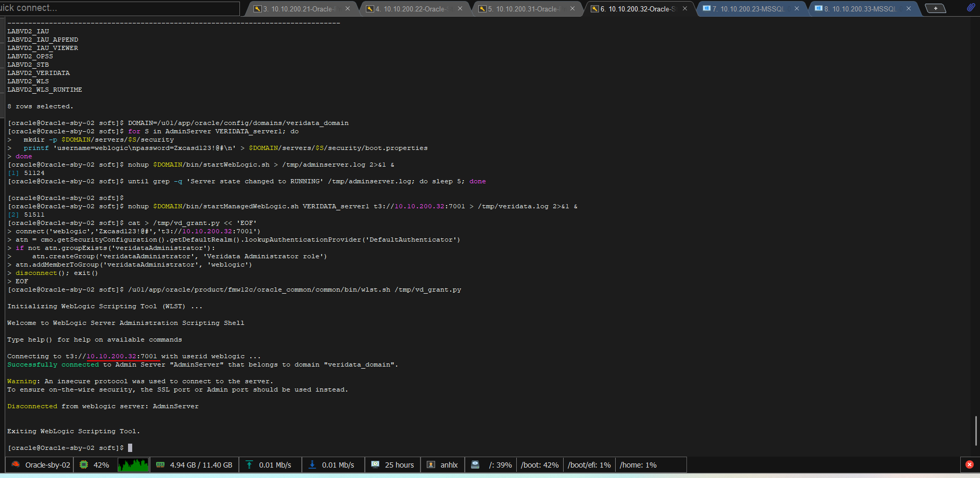
Task: Click the red hat OS icon in status bar
Action: tap(16, 464)
